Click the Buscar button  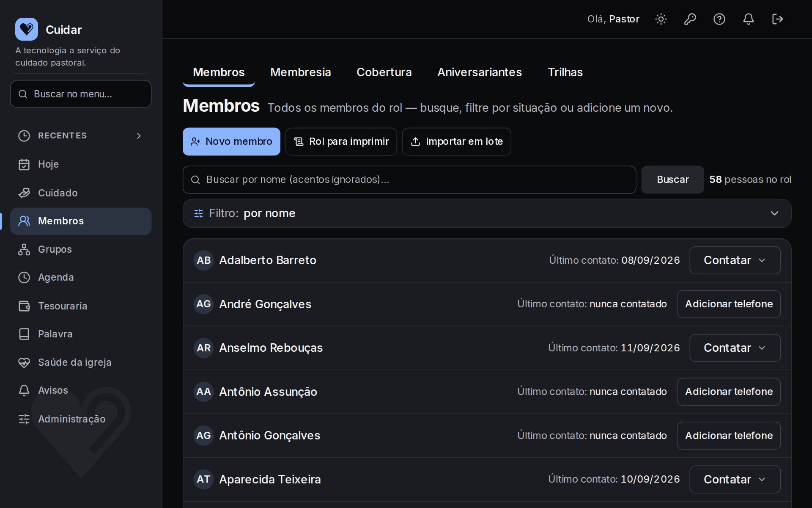pyautogui.click(x=672, y=179)
